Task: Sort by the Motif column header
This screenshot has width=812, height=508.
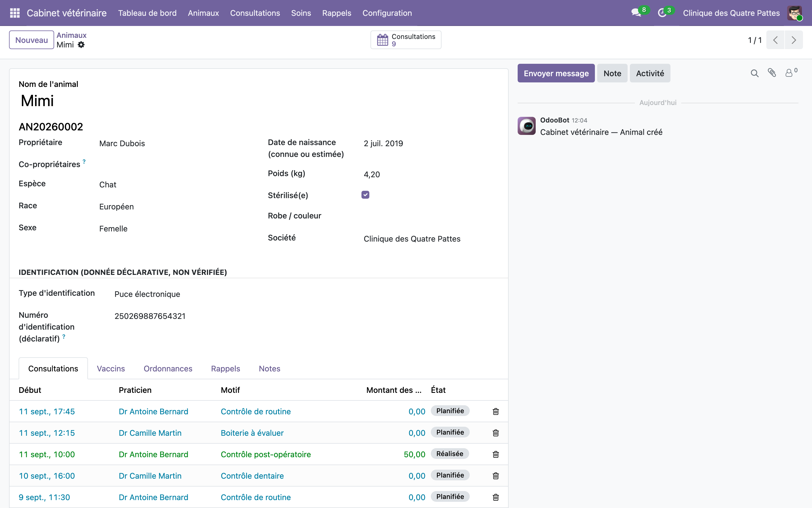Action: point(230,390)
